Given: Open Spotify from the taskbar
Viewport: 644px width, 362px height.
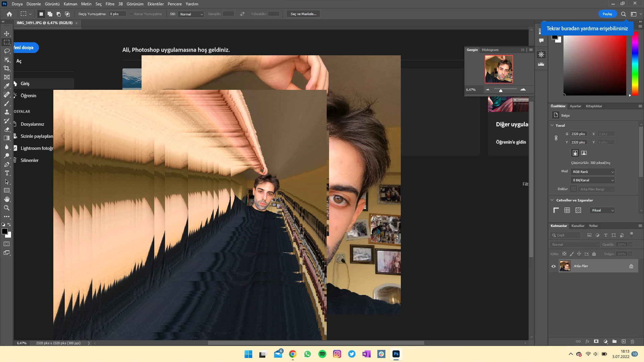Looking at the screenshot, I should click(322, 354).
